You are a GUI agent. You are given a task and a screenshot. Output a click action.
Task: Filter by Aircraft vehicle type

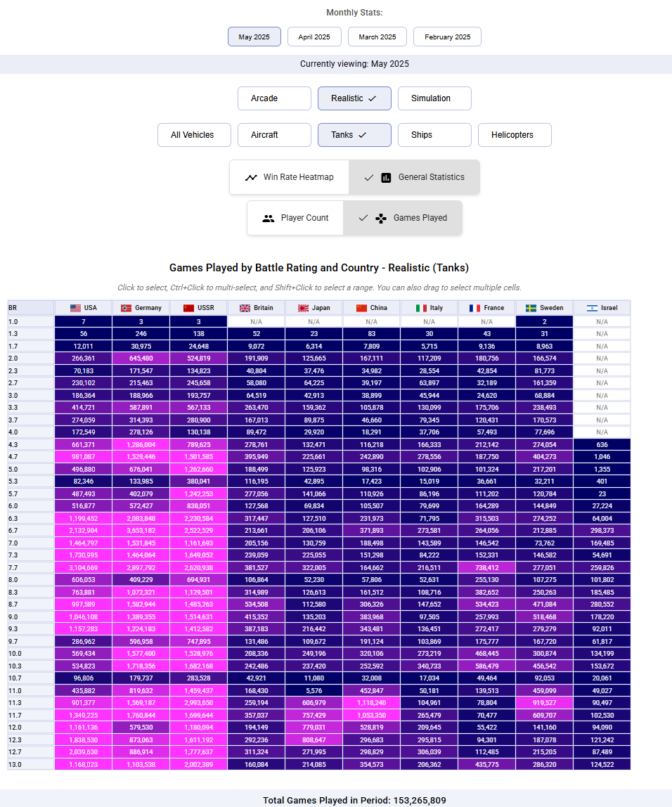(x=274, y=135)
